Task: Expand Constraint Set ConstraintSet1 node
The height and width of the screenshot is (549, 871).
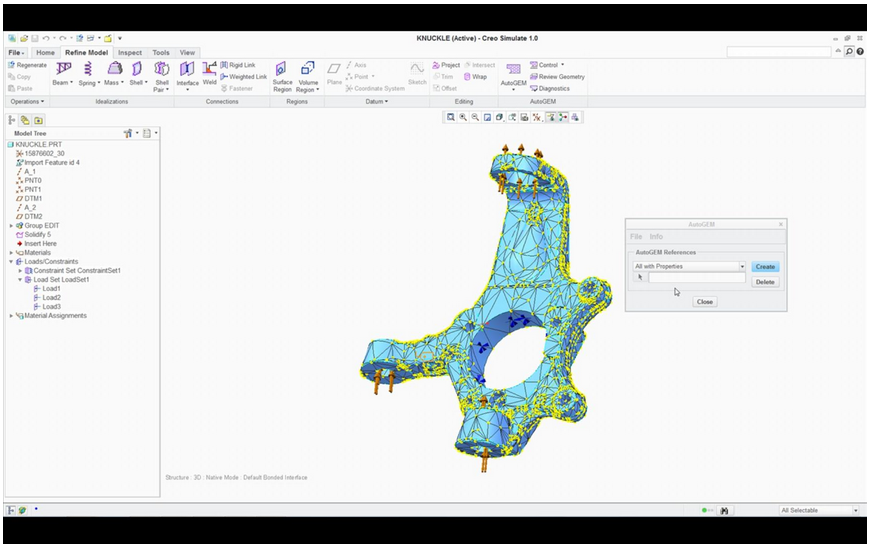Action: tap(20, 271)
